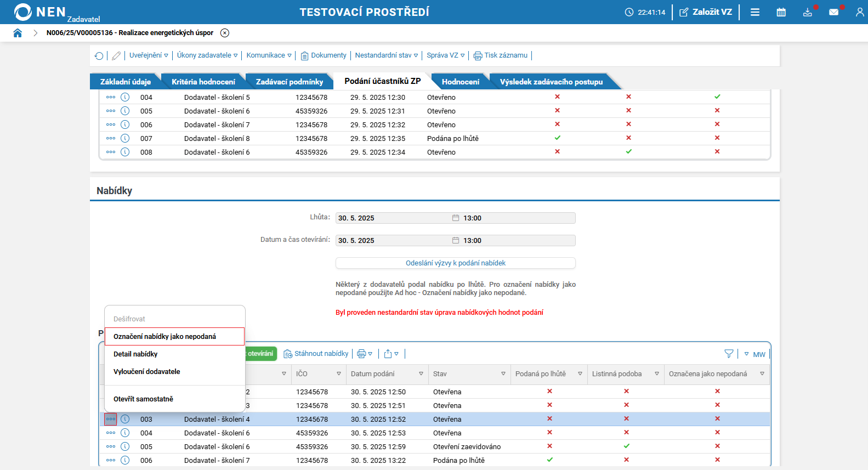This screenshot has height=470, width=868.
Task: Click the Založit VZ button
Action: coord(706,12)
